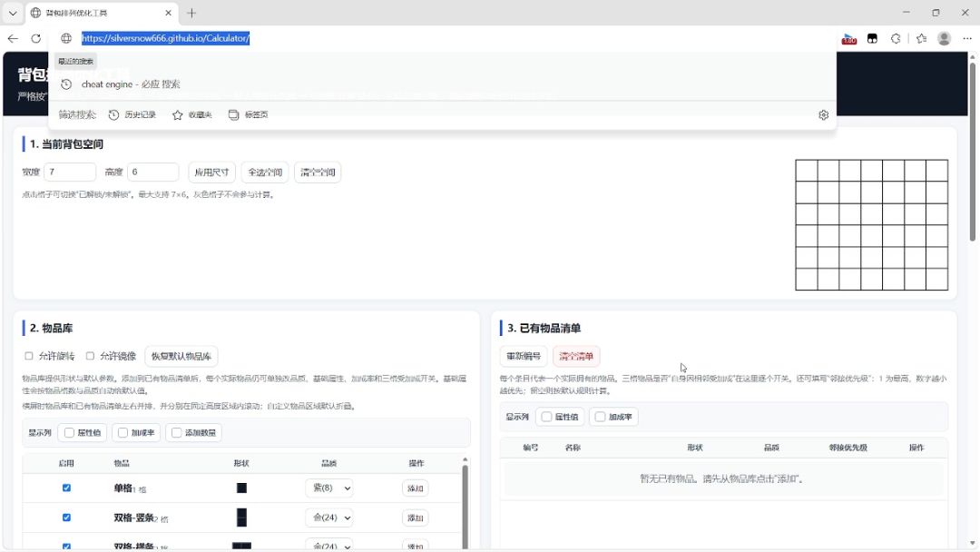Close the current browser tab
980x552 pixels.
[168, 13]
